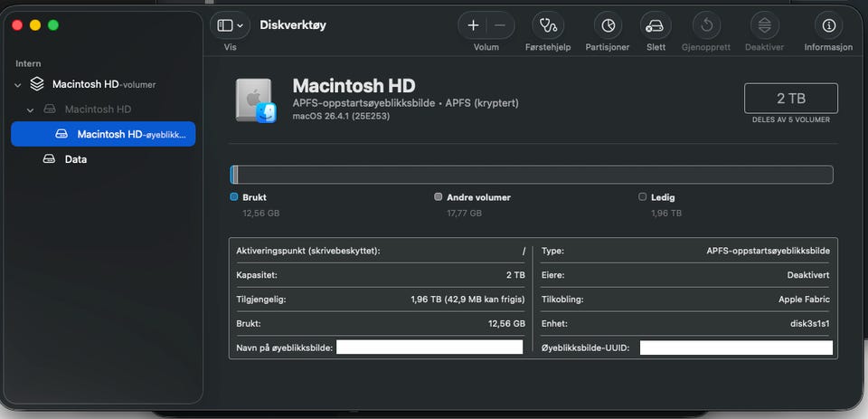868x419 pixels.
Task: Click the grey Andre volumer legend swatch
Action: 439,196
